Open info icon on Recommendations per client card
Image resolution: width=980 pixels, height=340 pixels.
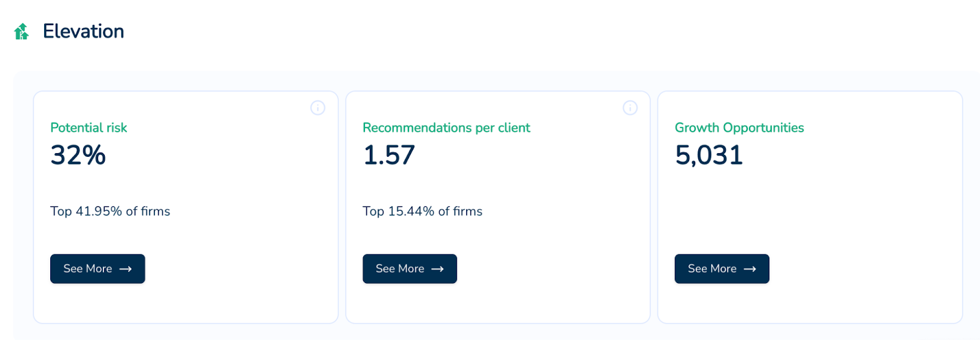[630, 108]
